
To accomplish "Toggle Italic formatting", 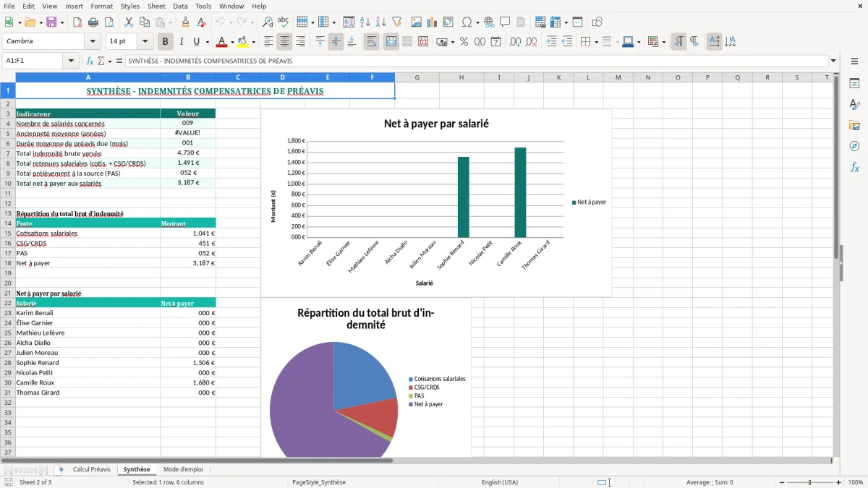I will click(181, 42).
